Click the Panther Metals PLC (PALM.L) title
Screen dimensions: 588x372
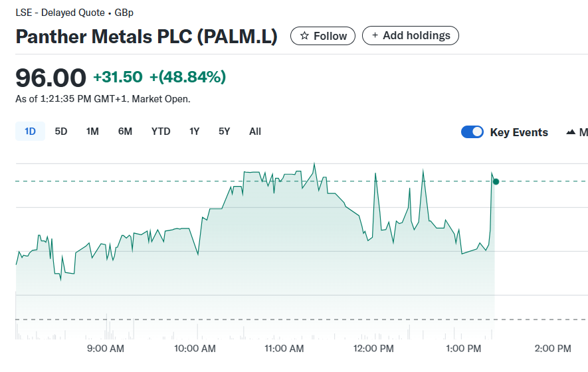pyautogui.click(x=146, y=37)
